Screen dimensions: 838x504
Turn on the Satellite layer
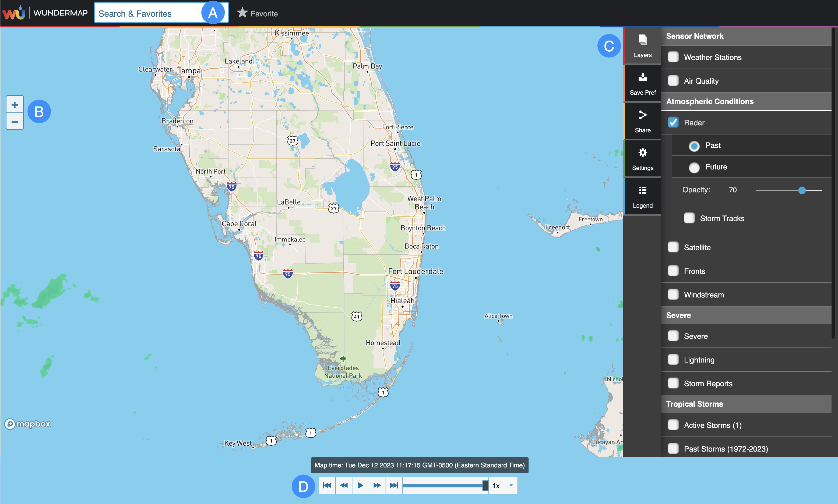pyautogui.click(x=673, y=247)
